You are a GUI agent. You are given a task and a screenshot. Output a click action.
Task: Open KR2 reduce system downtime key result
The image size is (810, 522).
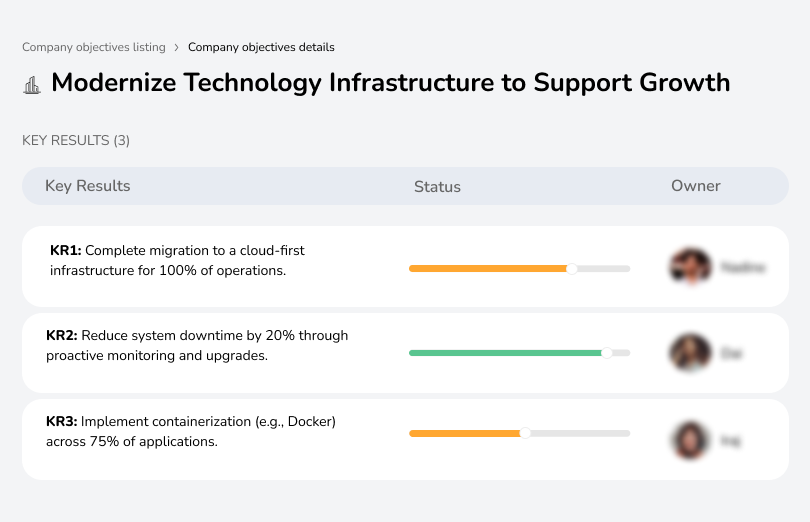[x=197, y=345]
